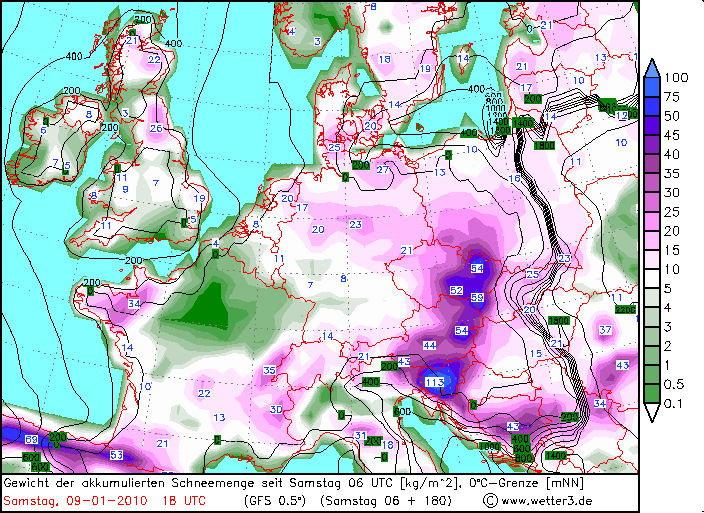This screenshot has width=704, height=513.
Task: Click the 31 value over northern Italy
Action: coord(361,435)
